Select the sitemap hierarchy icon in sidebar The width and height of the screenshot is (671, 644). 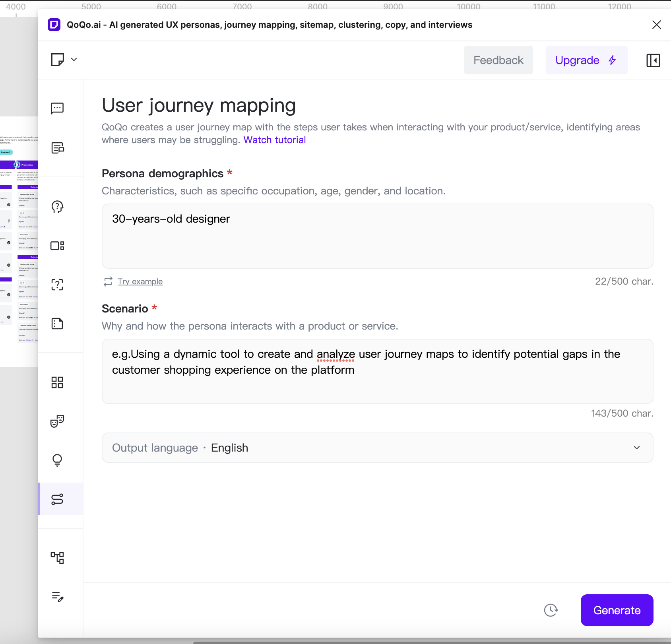click(57, 558)
